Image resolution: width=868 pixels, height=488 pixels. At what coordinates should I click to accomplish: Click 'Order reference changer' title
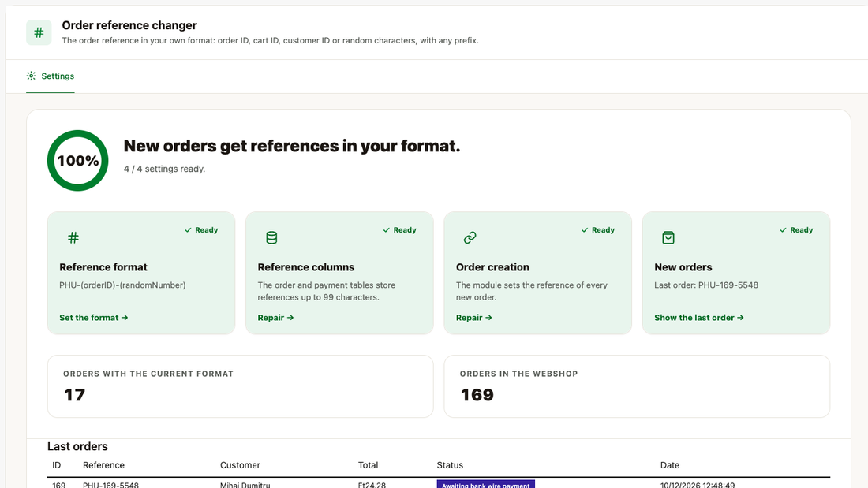129,25
